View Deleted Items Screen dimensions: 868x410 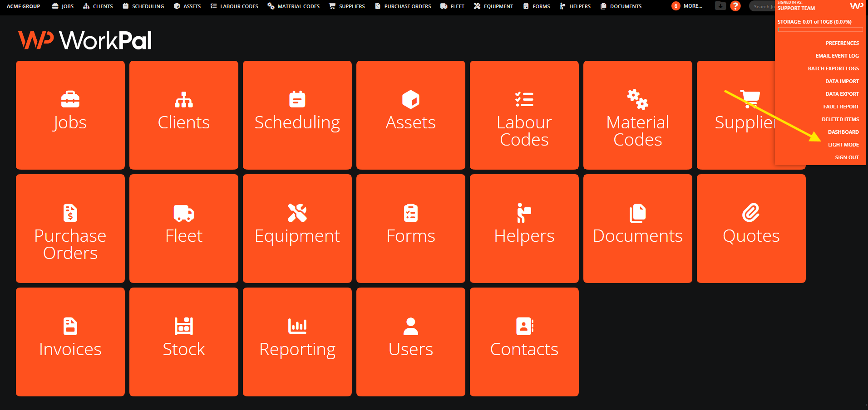(840, 119)
